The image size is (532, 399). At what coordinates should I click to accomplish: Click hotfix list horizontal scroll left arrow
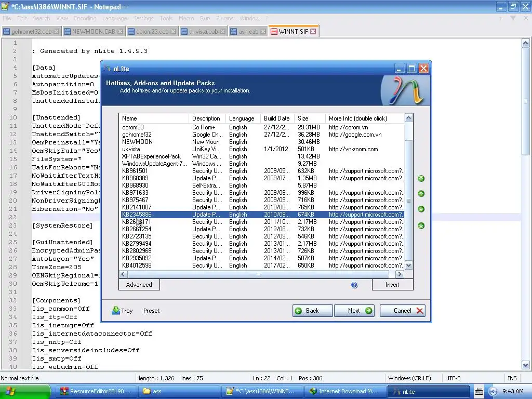(x=123, y=274)
